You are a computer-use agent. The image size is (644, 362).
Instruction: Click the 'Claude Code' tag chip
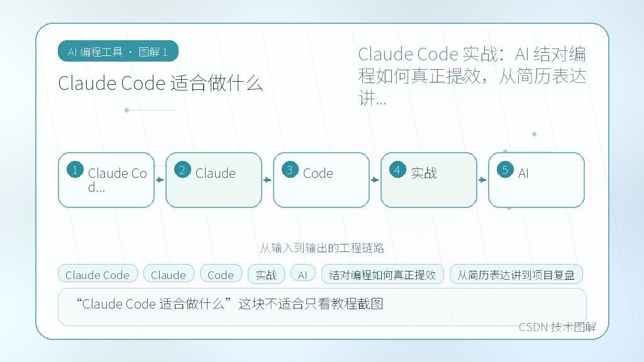click(x=97, y=274)
